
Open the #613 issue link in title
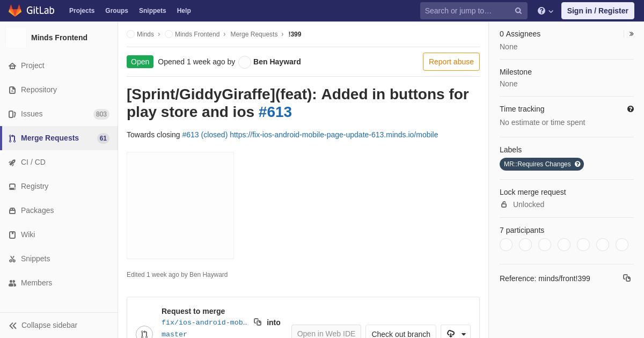click(x=275, y=112)
